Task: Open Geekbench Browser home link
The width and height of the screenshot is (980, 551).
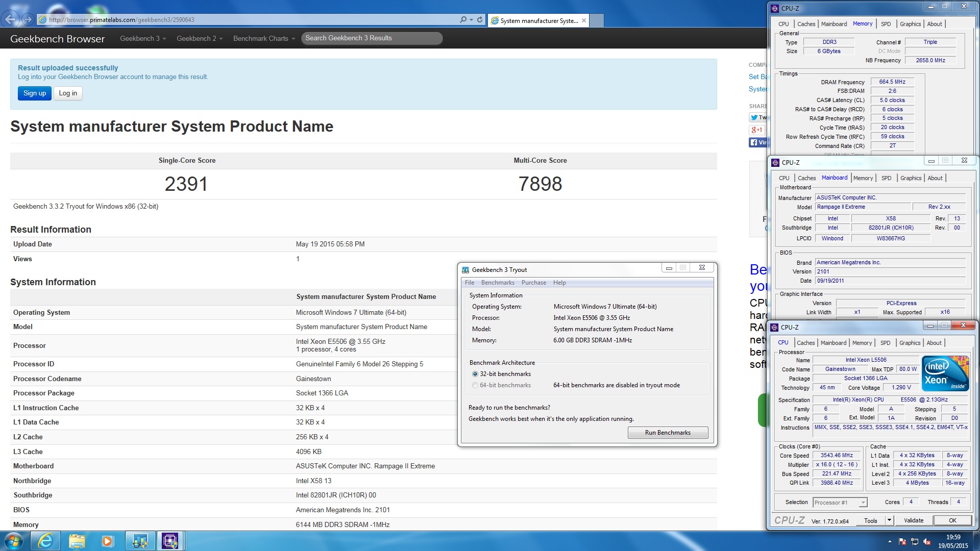Action: tap(57, 39)
